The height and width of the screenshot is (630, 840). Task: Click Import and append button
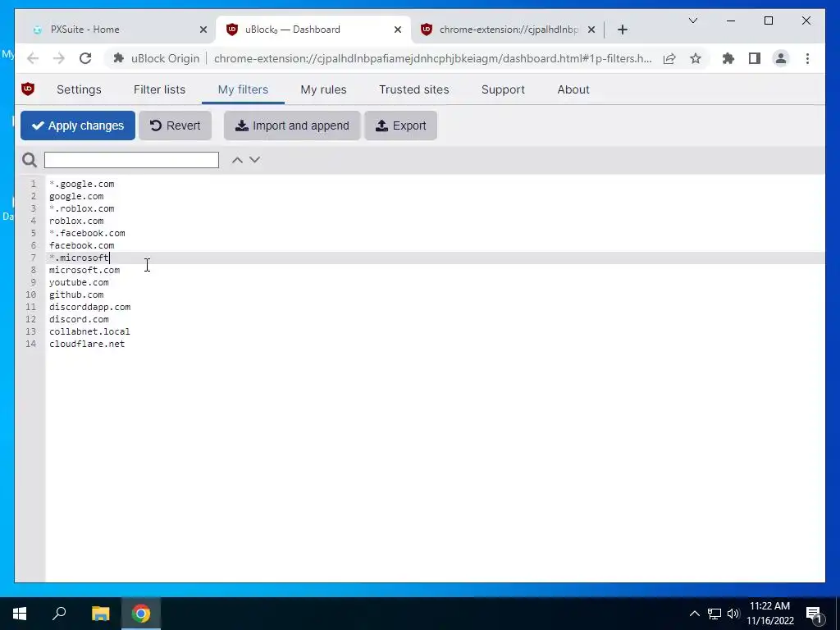pyautogui.click(x=292, y=126)
